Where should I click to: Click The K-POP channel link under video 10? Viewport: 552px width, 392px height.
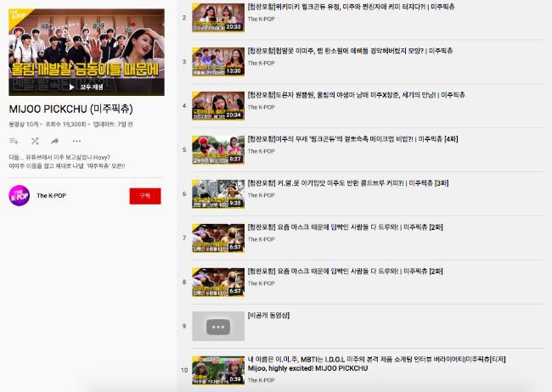[x=262, y=380]
